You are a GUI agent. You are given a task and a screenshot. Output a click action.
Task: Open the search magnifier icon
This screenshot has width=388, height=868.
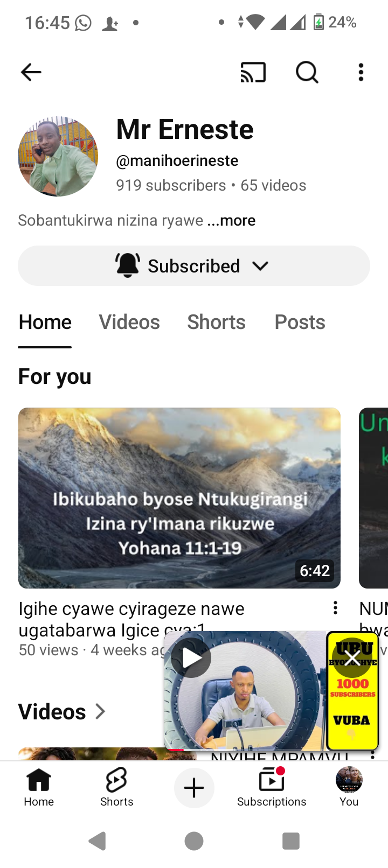tap(307, 72)
